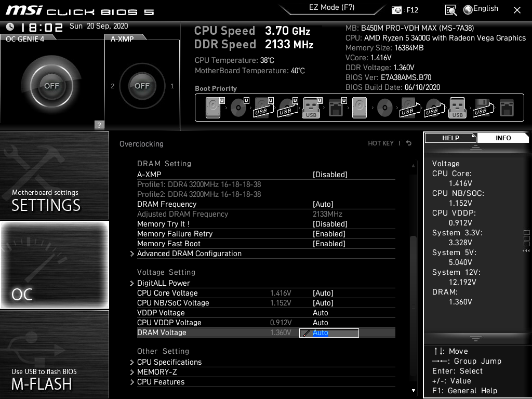
Task: Click the back arrow next to HOT KEY
Action: (409, 143)
